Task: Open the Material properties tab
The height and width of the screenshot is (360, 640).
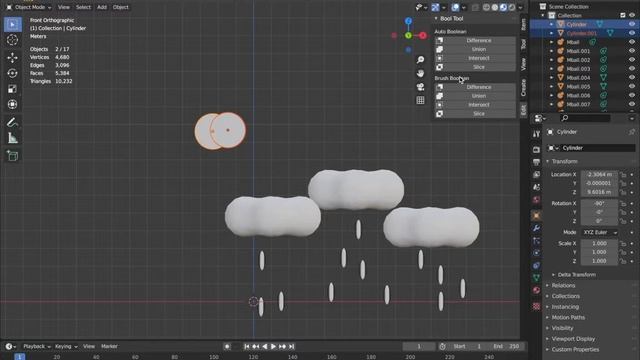Action: point(536,290)
